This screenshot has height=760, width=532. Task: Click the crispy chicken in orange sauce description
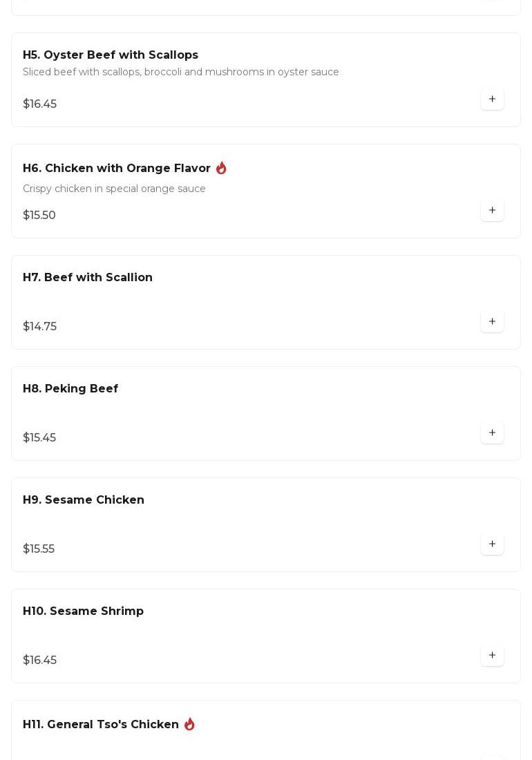point(114,189)
